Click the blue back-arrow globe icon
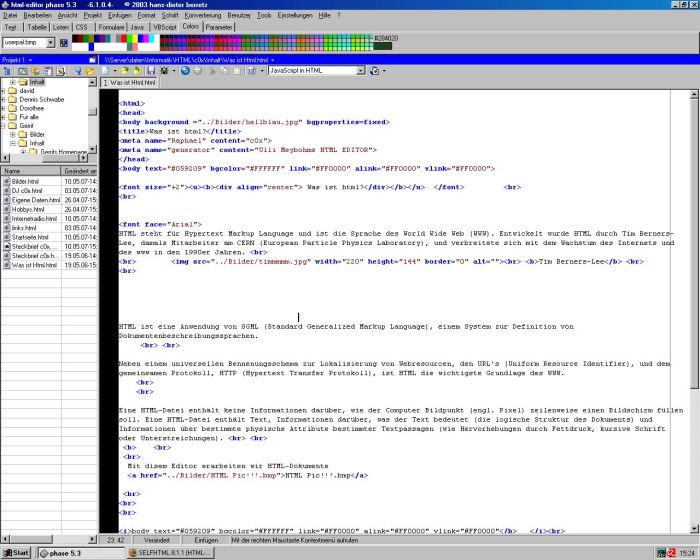The image size is (700, 560). 184,71
